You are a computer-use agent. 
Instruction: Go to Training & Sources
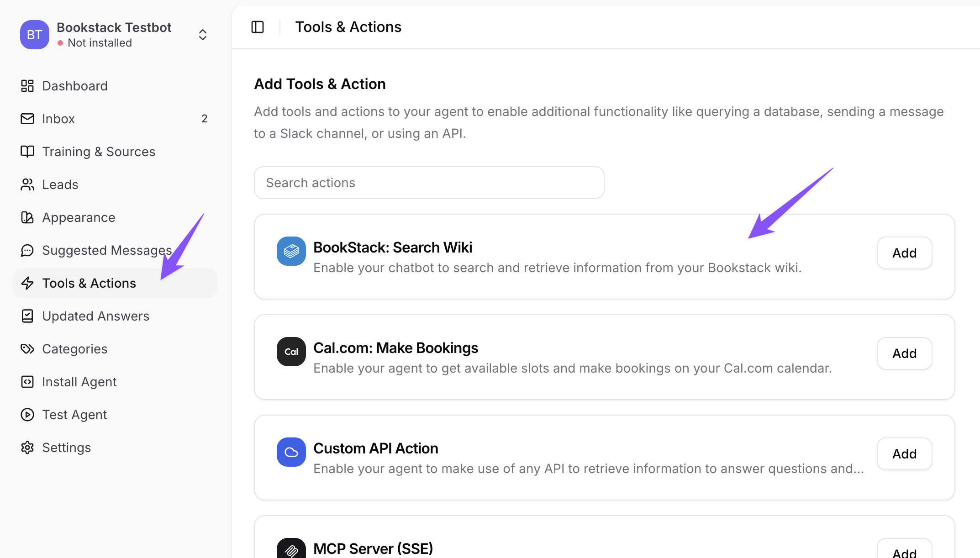(98, 152)
